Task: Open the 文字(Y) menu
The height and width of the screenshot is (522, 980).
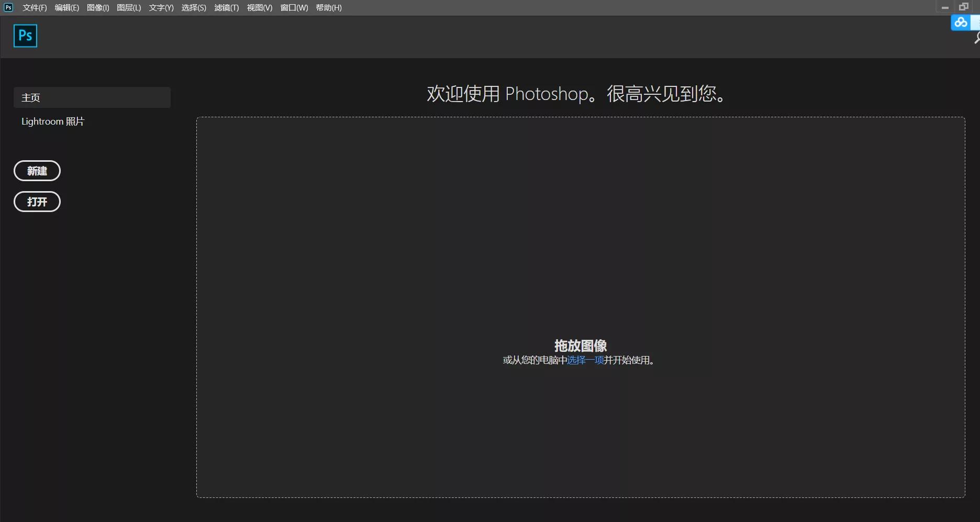Action: coord(161,8)
